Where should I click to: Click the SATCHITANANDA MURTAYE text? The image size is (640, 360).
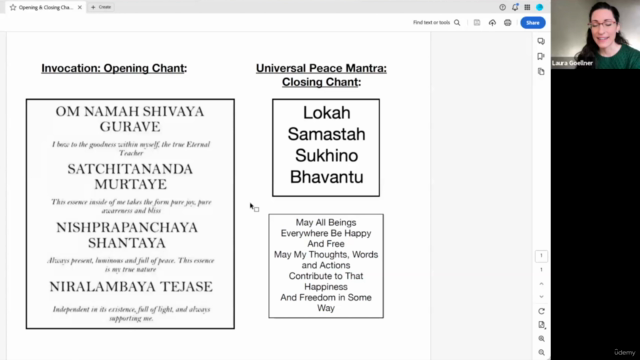click(x=130, y=176)
